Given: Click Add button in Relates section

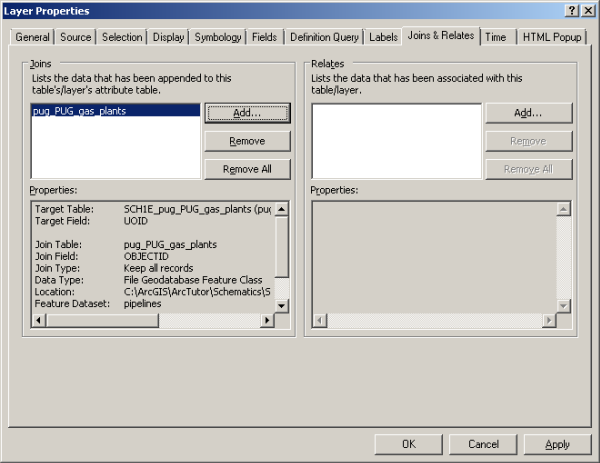Looking at the screenshot, I should tap(528, 113).
